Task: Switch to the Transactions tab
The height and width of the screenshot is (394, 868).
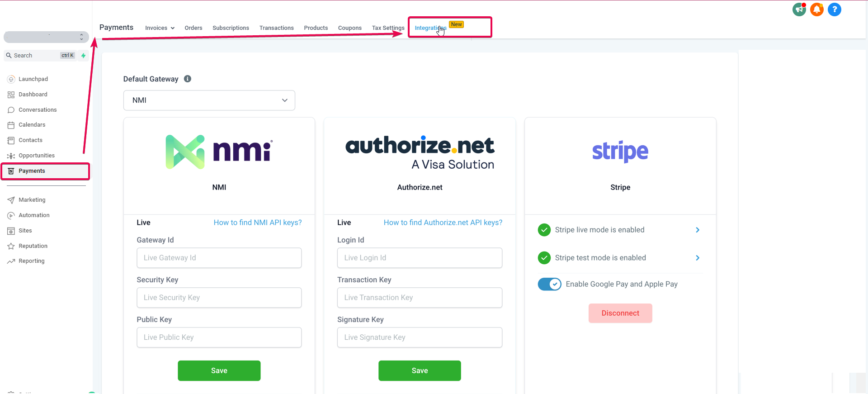Action: click(x=277, y=28)
